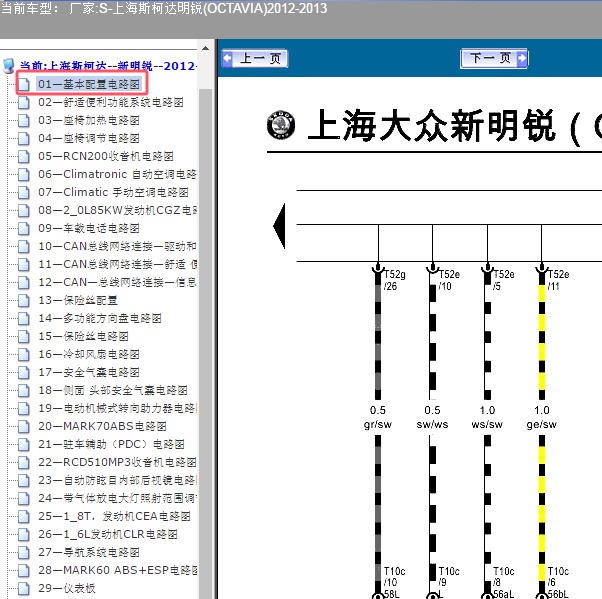Click the Skoda logo in the diagram header

point(281,125)
